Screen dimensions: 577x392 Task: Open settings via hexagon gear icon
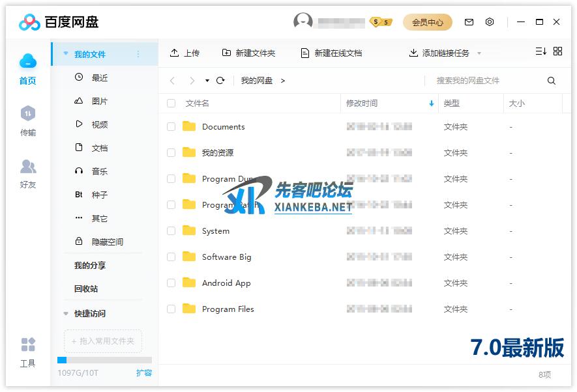pos(490,22)
